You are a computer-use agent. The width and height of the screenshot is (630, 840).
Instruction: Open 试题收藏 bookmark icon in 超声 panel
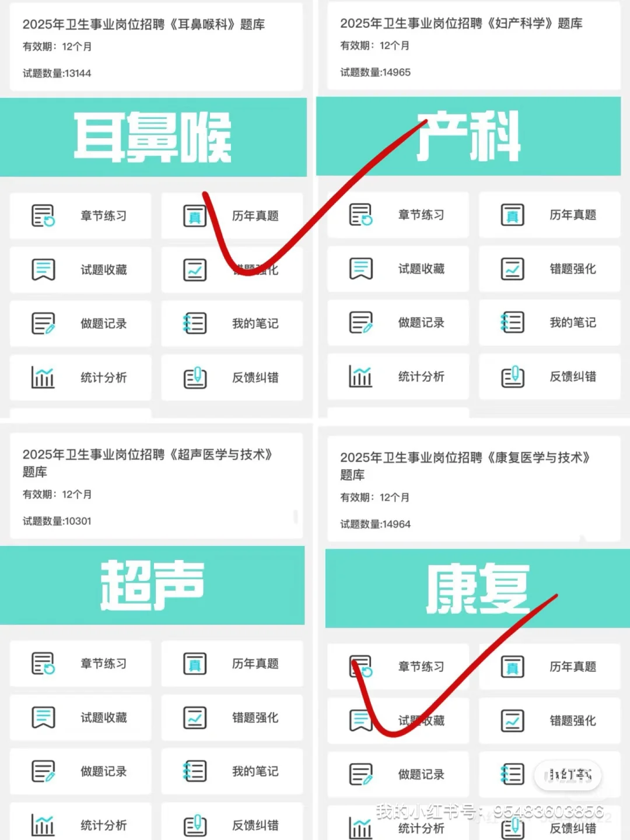coord(43,717)
